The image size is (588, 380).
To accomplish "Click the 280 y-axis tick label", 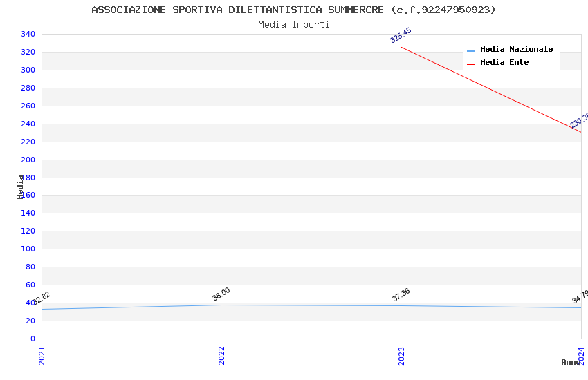I will pos(28,88).
